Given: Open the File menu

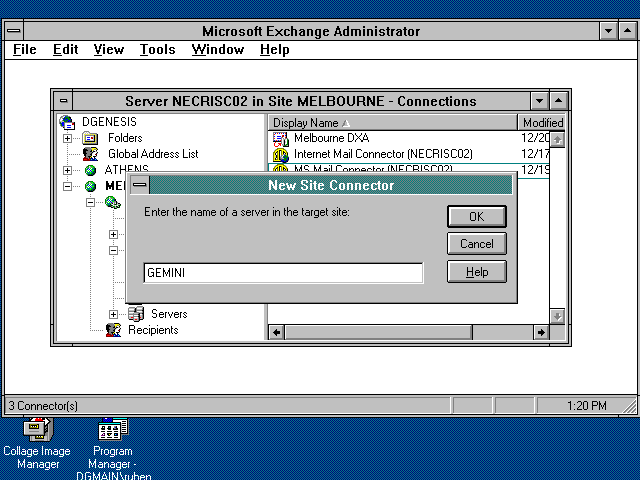Looking at the screenshot, I should point(24,49).
